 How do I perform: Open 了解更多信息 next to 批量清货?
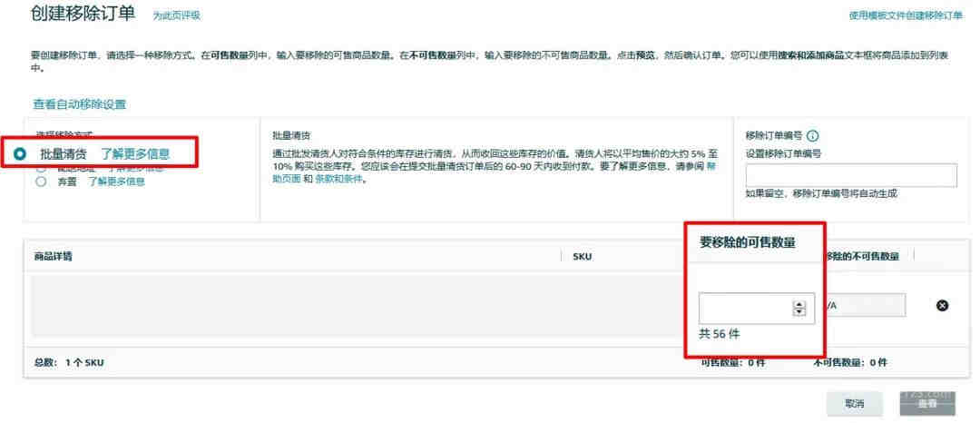[x=135, y=153]
